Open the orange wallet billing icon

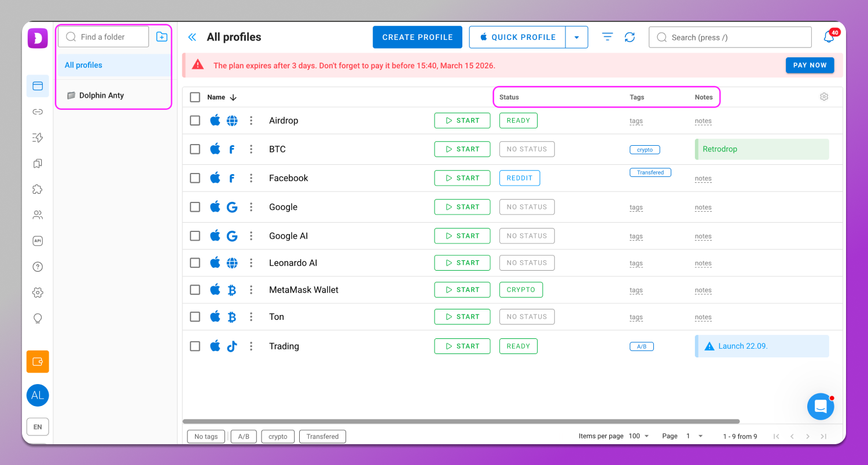pos(38,361)
